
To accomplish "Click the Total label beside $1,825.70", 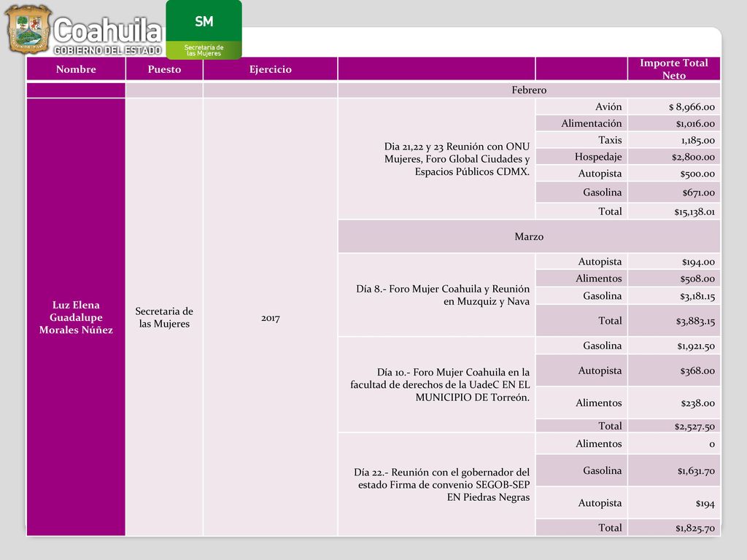I will pyautogui.click(x=611, y=528).
